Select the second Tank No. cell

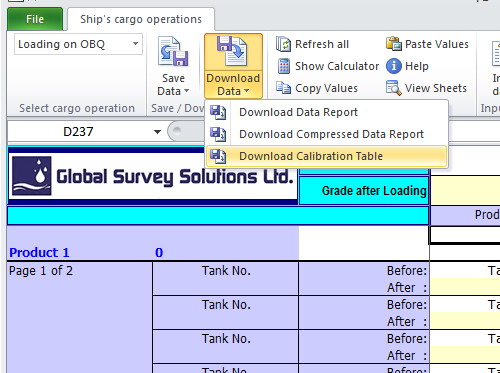(x=226, y=313)
